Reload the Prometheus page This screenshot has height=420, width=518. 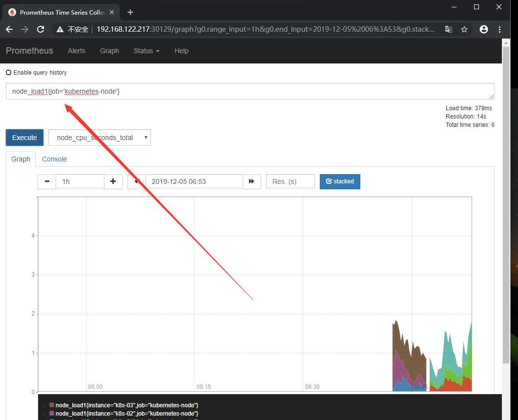coord(41,29)
